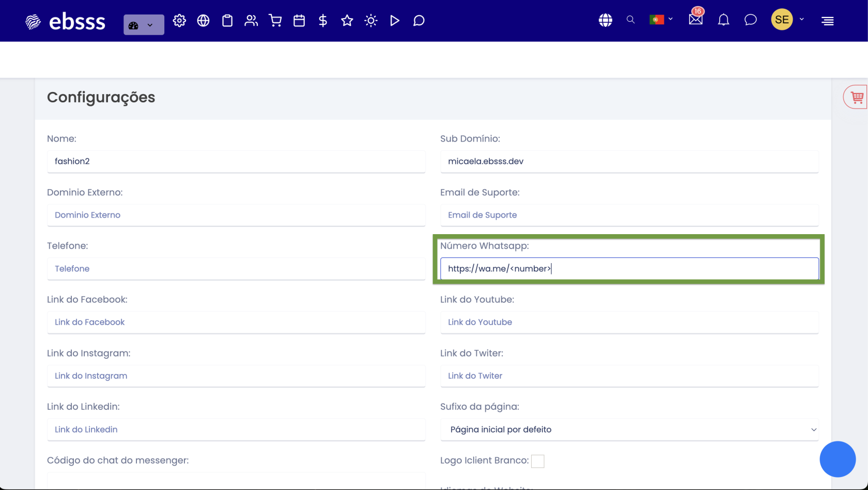Open the messages bubble icon beside bell
868x490 pixels.
point(751,20)
